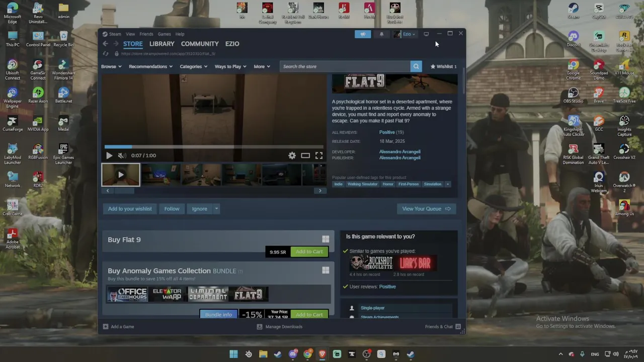This screenshot has width=644, height=362.
Task: Click the Steam search magnifier button
Action: pyautogui.click(x=416, y=66)
